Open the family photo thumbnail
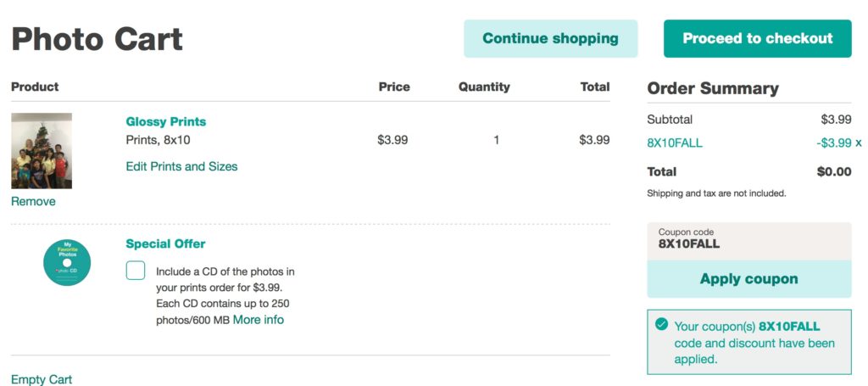Screen dimensions: 868x386 pos(42,151)
